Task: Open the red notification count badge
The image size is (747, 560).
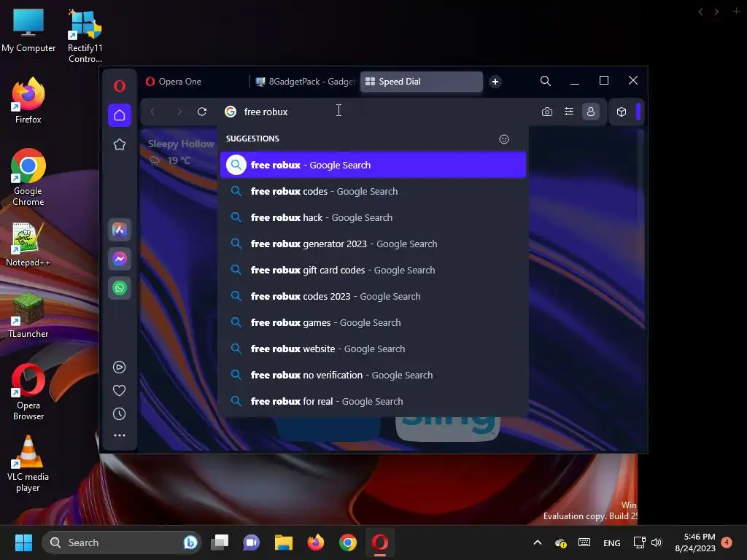Action: pyautogui.click(x=727, y=542)
